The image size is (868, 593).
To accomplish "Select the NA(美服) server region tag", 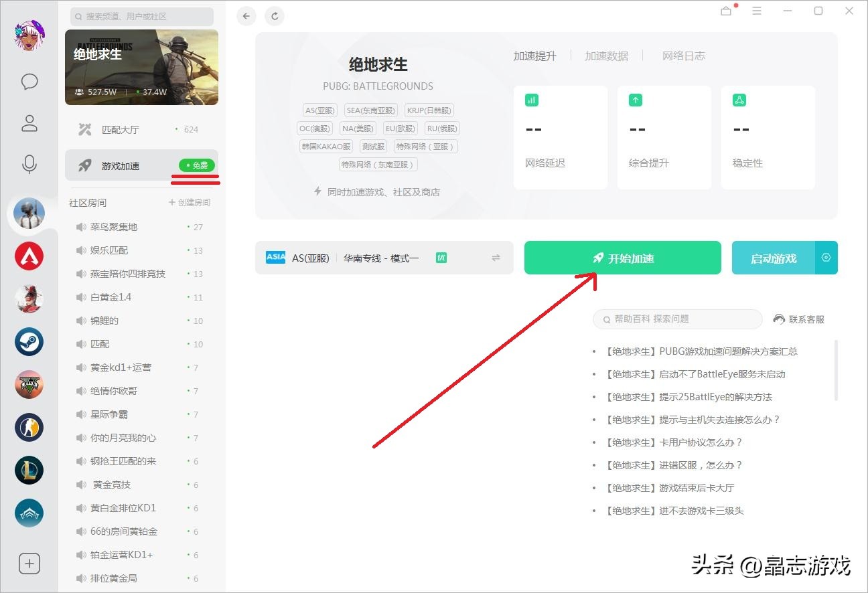I will [x=357, y=128].
